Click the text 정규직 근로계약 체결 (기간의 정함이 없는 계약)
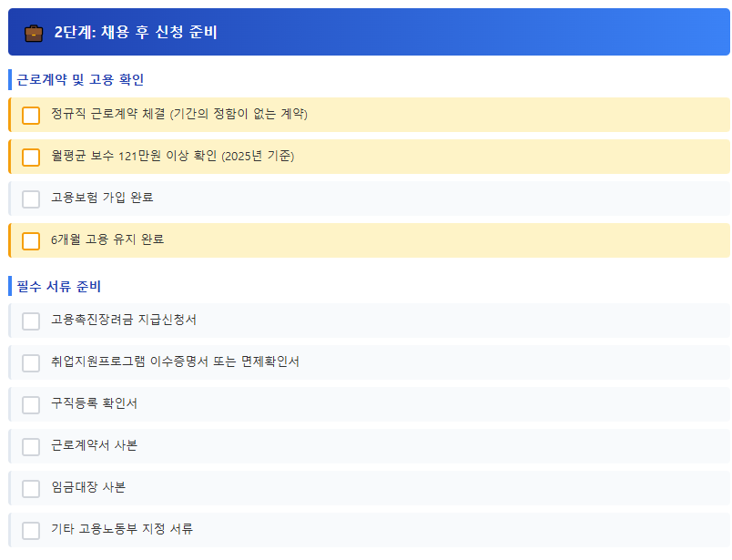This screenshot has height=560, width=732. (x=179, y=114)
